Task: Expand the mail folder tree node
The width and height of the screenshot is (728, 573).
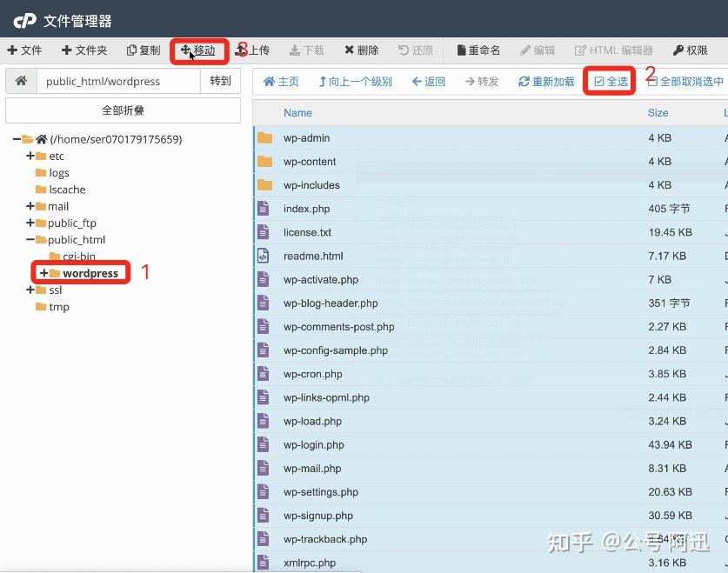Action: click(30, 206)
